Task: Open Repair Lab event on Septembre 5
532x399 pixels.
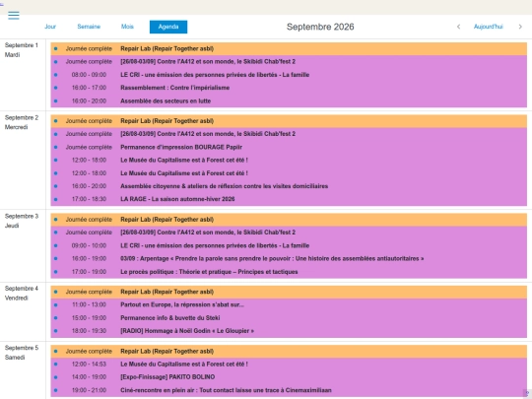Action: pyautogui.click(x=289, y=351)
